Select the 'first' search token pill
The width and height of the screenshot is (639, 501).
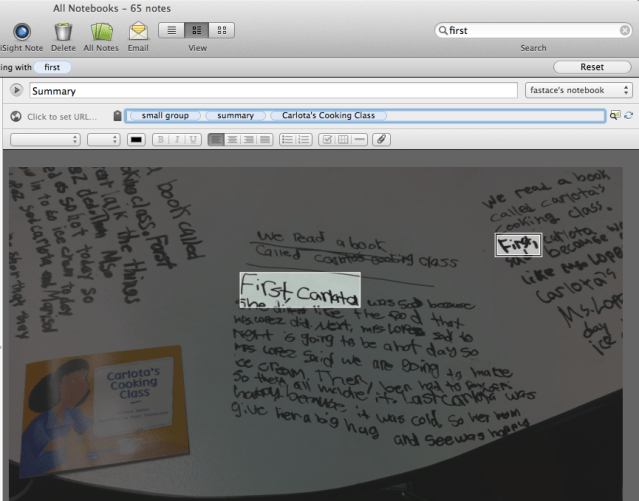(52, 67)
